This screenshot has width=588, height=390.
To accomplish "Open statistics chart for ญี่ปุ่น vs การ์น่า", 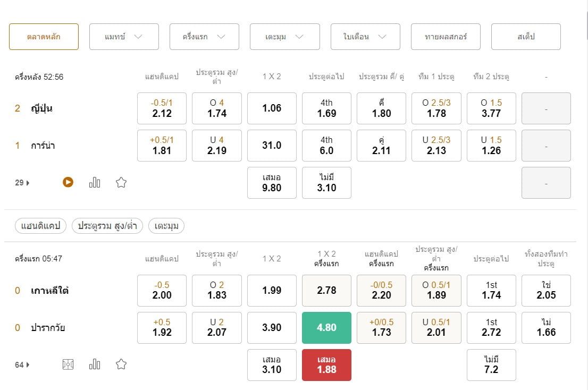I will pyautogui.click(x=95, y=182).
